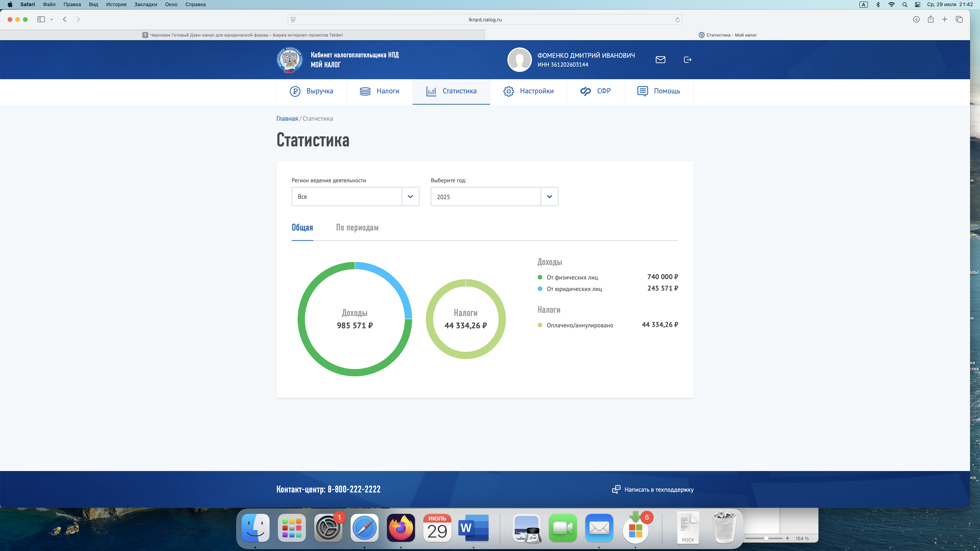Open the Налоги coins icon

pyautogui.click(x=365, y=91)
